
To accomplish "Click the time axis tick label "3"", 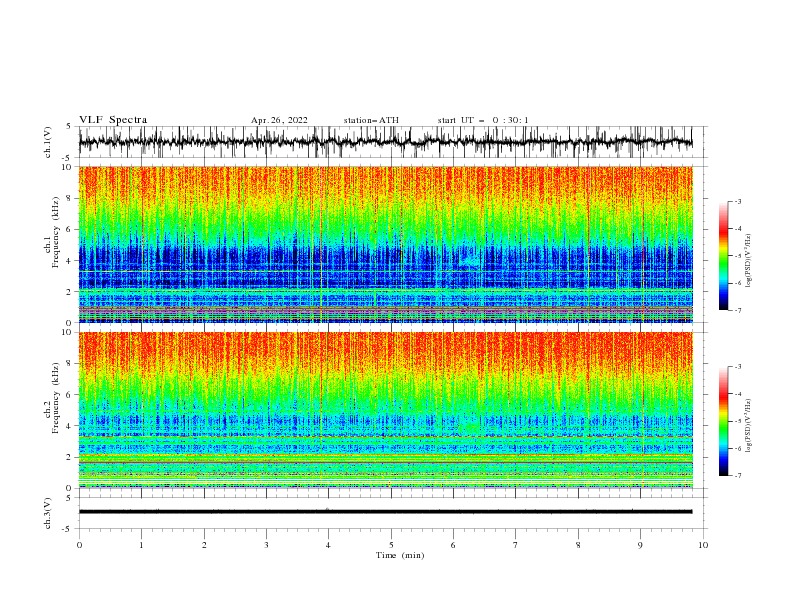I will [x=266, y=545].
